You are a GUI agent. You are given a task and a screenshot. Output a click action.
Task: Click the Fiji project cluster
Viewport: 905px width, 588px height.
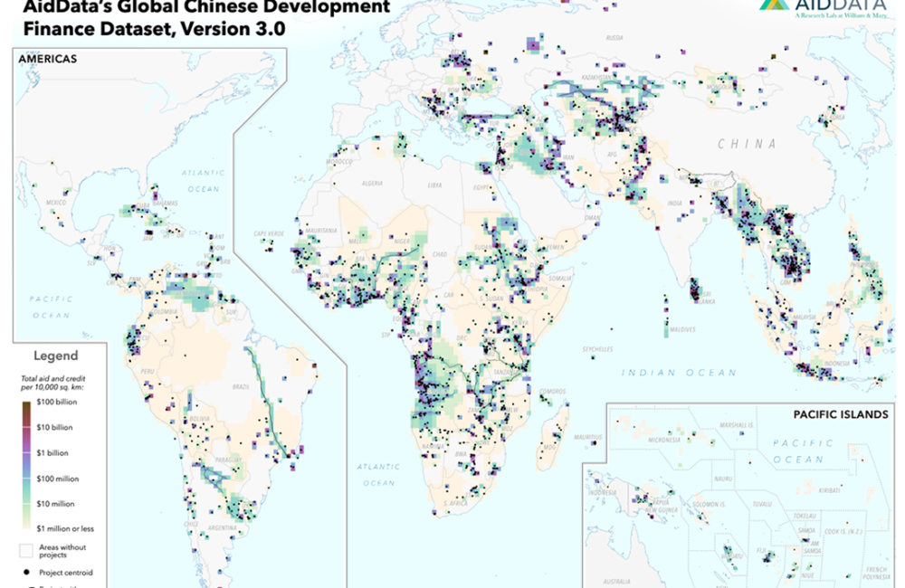point(767,557)
